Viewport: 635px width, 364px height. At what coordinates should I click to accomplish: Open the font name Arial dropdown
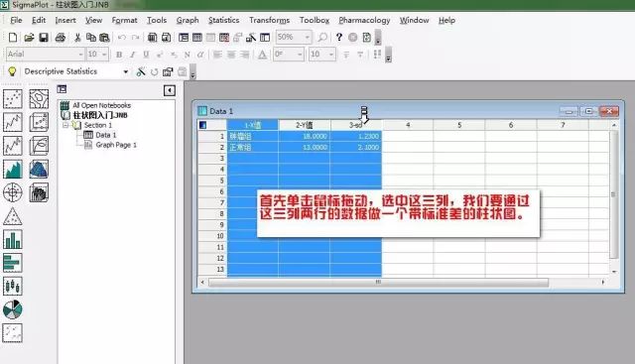point(80,55)
